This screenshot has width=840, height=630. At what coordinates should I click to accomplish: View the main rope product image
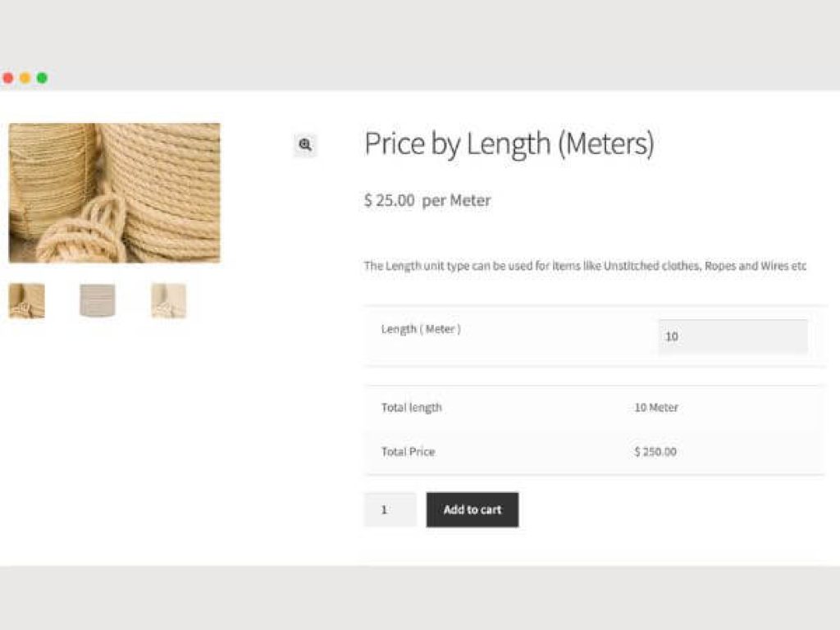pyautogui.click(x=114, y=194)
